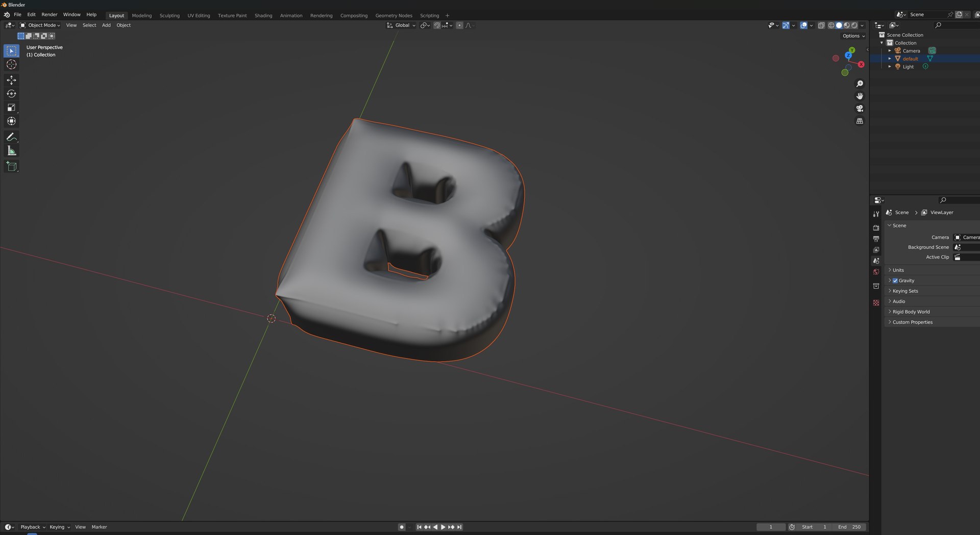Click the End frame field showing 250
This screenshot has height=535, width=980.
849,527
